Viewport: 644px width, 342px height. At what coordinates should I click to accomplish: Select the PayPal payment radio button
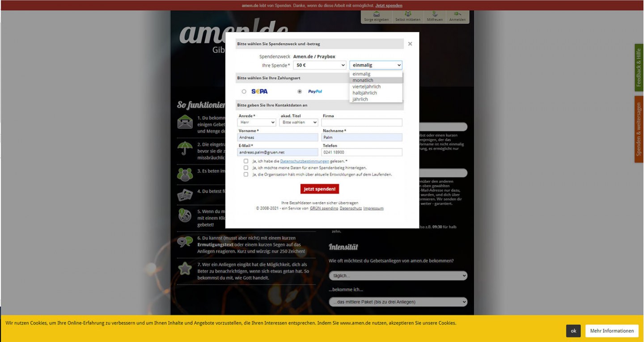click(x=300, y=91)
